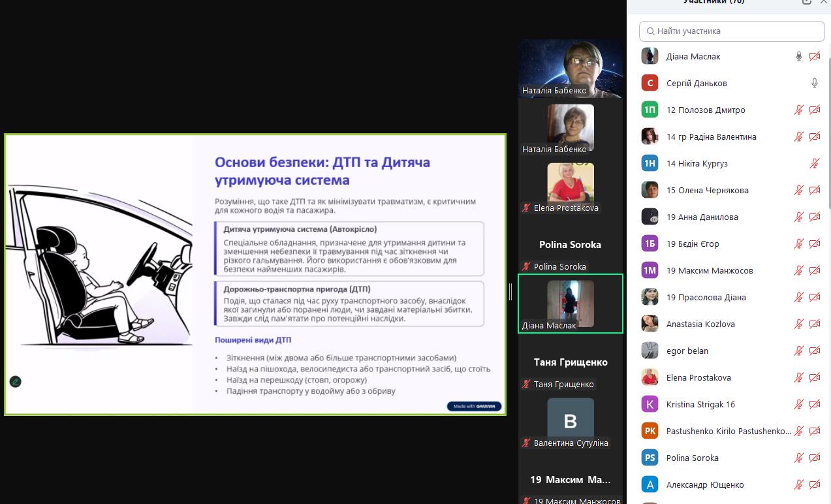831x504 pixels.
Task: Click the green annotation pencil icon on slide
Action: tap(15, 382)
